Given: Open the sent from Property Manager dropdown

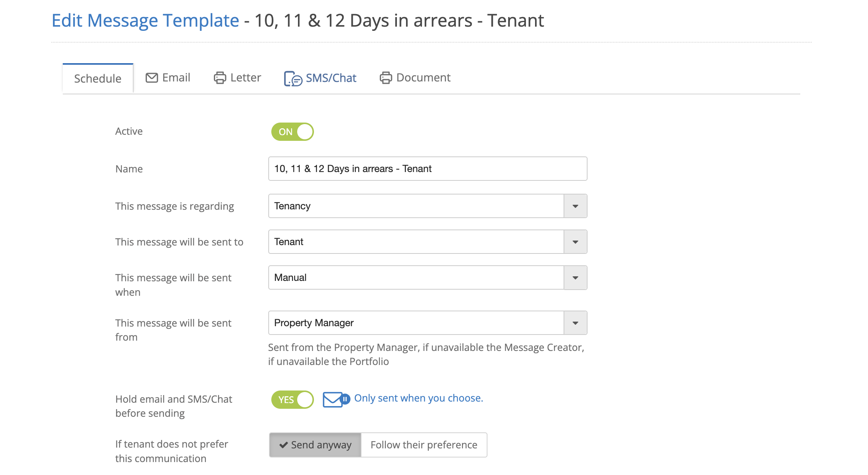Looking at the screenshot, I should [428, 323].
